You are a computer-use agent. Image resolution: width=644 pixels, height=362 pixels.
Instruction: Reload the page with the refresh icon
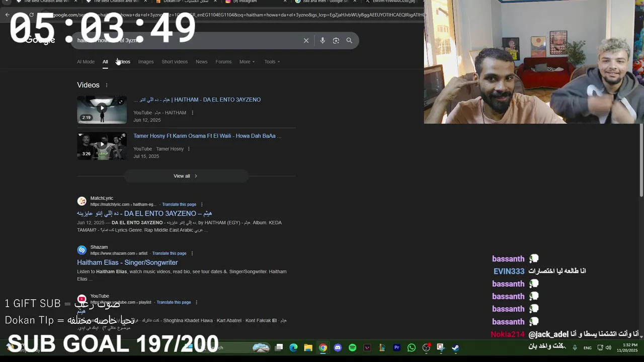(31, 15)
